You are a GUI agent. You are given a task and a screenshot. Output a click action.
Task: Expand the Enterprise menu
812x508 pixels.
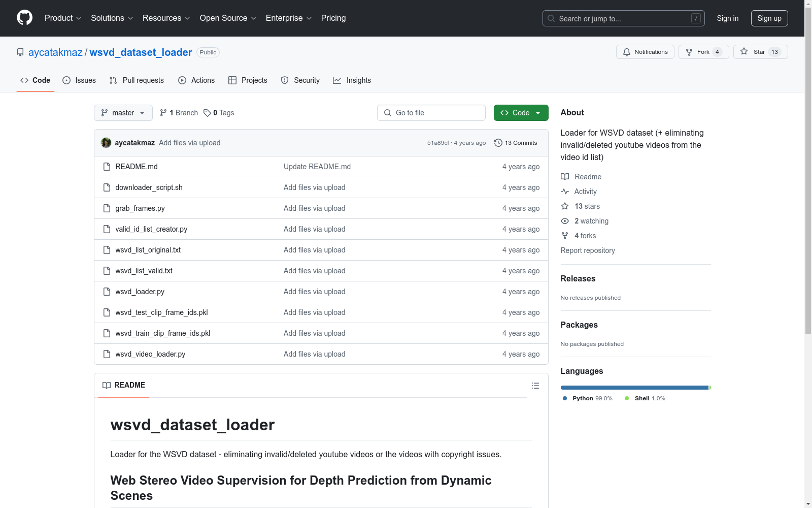coord(289,18)
